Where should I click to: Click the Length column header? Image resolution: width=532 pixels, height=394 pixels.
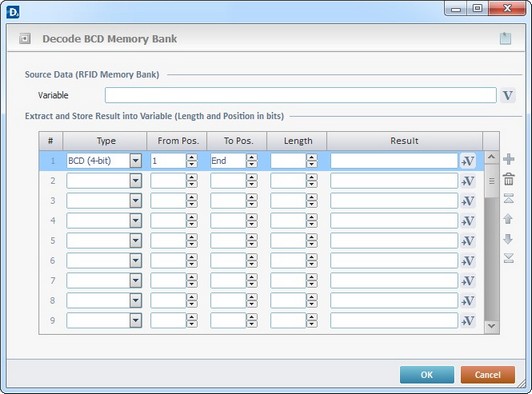[297, 141]
